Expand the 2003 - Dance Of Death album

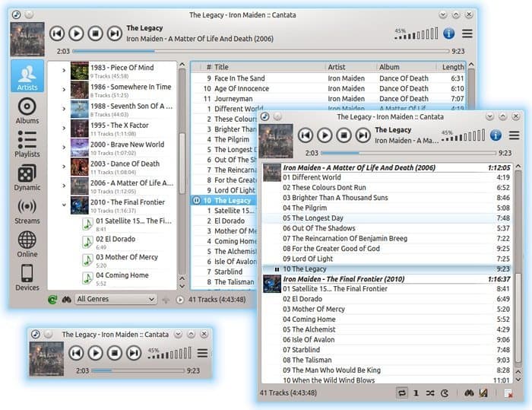(x=64, y=167)
